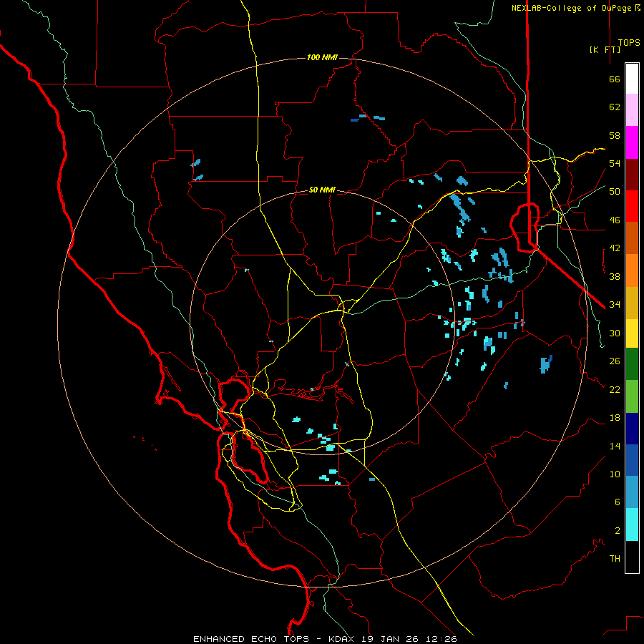
Task: Click the legend value 42
Action: [615, 248]
